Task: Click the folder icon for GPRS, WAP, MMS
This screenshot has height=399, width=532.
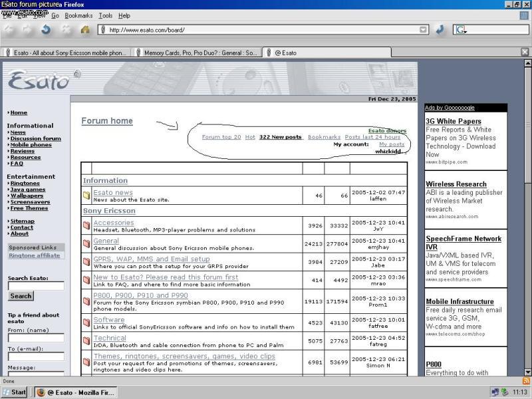Action: pos(86,261)
